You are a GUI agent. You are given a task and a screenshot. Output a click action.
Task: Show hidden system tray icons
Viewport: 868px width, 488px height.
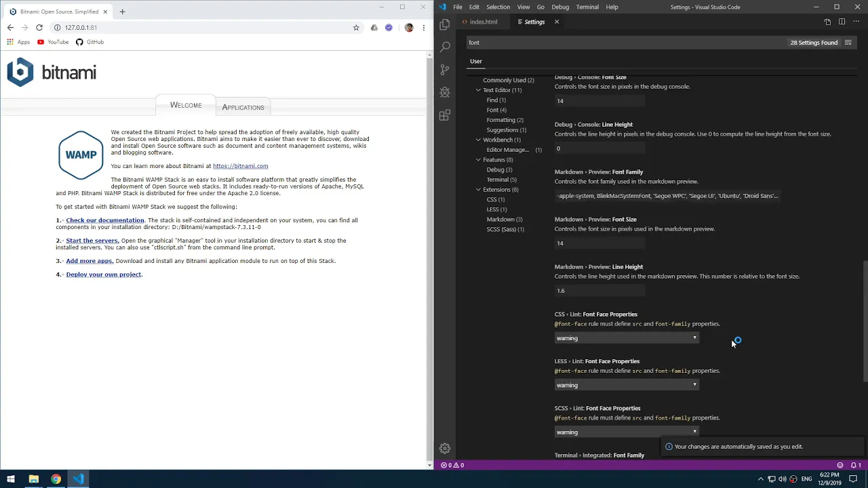tap(760, 479)
